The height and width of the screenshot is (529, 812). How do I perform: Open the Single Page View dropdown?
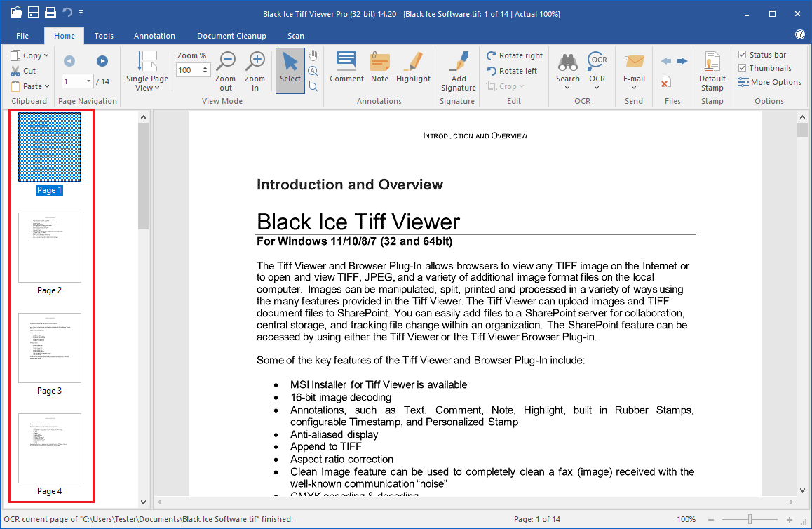pyautogui.click(x=147, y=72)
